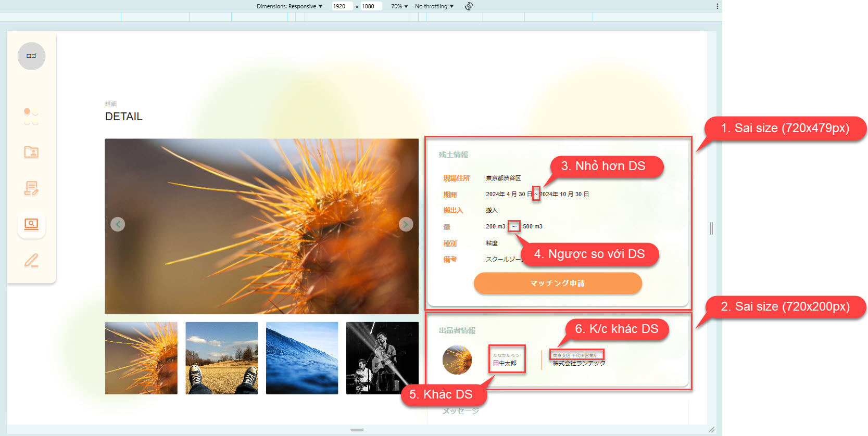The height and width of the screenshot is (436, 868).
Task: Click the document edit icon in sidebar
Action: click(31, 188)
